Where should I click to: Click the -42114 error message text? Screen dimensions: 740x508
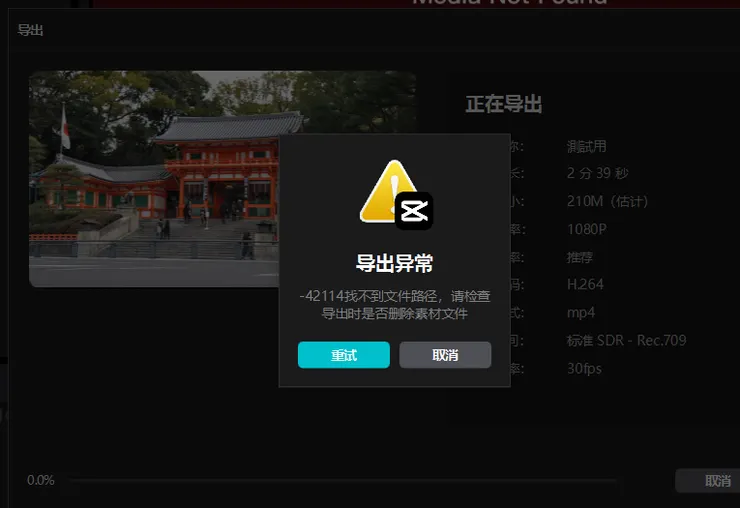[395, 305]
